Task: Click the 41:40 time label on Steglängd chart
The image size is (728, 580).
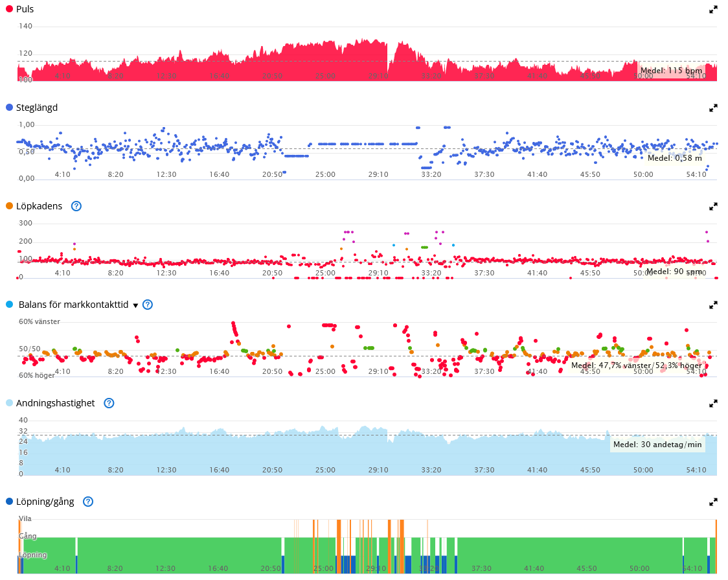Action: tap(537, 174)
